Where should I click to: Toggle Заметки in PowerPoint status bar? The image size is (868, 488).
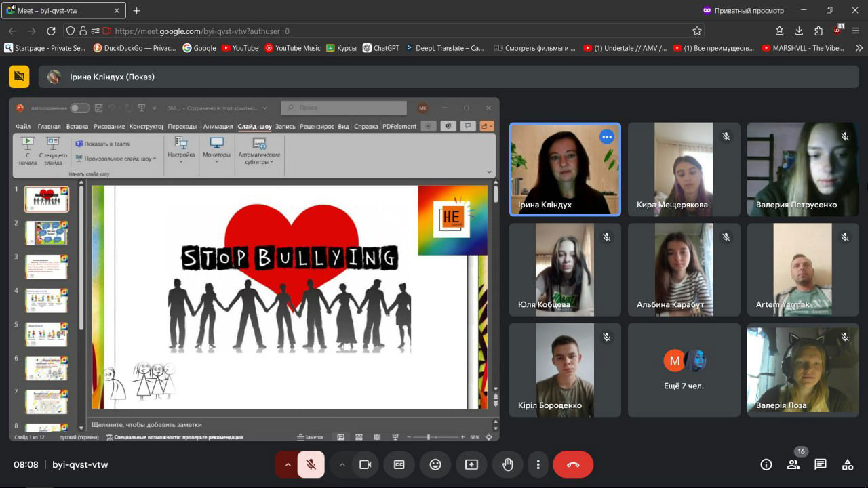[310, 437]
